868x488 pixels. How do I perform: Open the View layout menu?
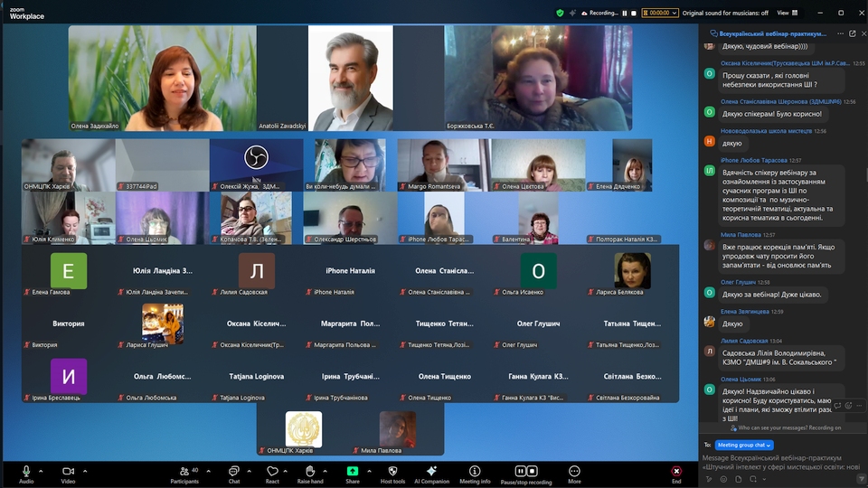pyautogui.click(x=788, y=13)
